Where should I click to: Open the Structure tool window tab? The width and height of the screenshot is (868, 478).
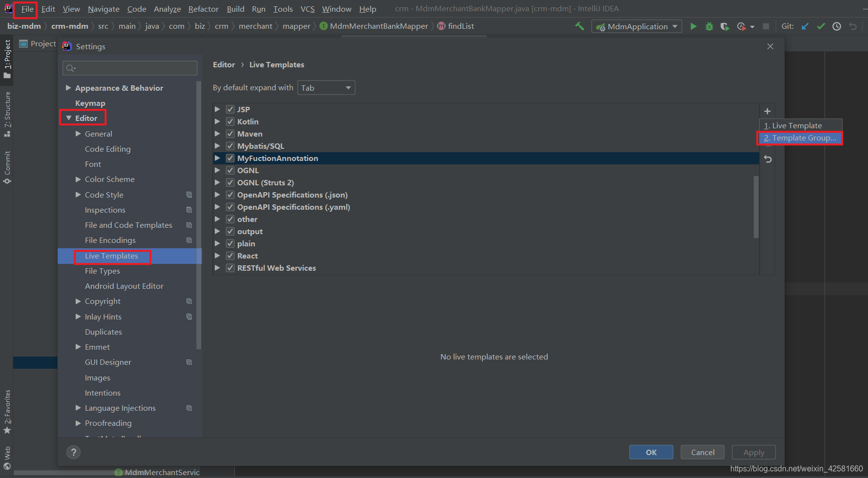click(x=7, y=114)
